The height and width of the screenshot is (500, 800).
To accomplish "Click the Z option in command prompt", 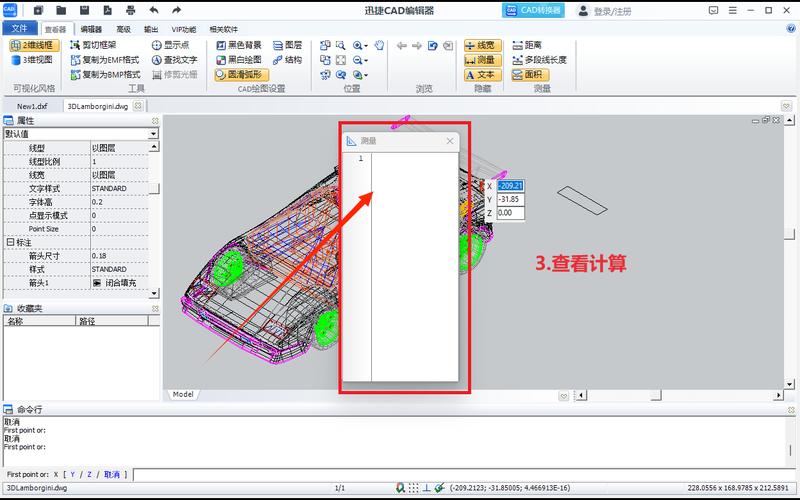I will pyautogui.click(x=89, y=474).
